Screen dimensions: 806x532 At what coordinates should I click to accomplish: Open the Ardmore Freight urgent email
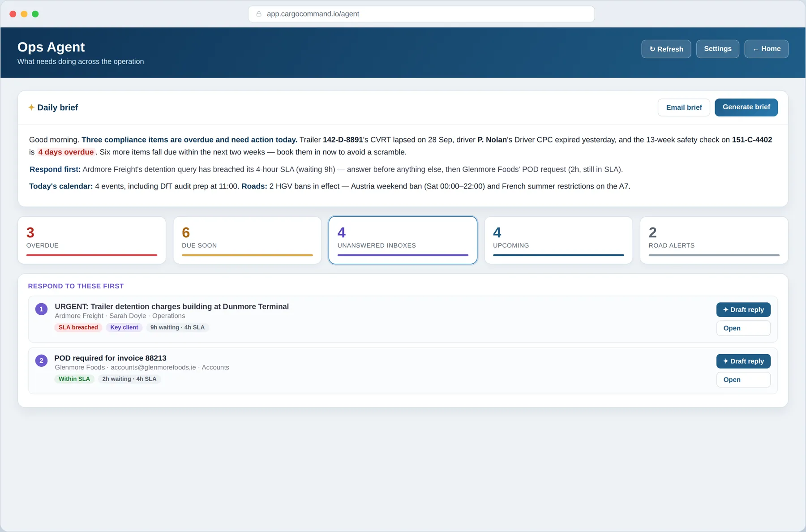pos(743,328)
